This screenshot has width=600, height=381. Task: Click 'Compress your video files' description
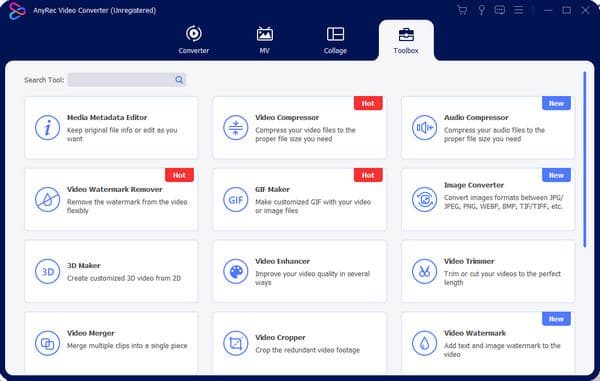tap(305, 134)
